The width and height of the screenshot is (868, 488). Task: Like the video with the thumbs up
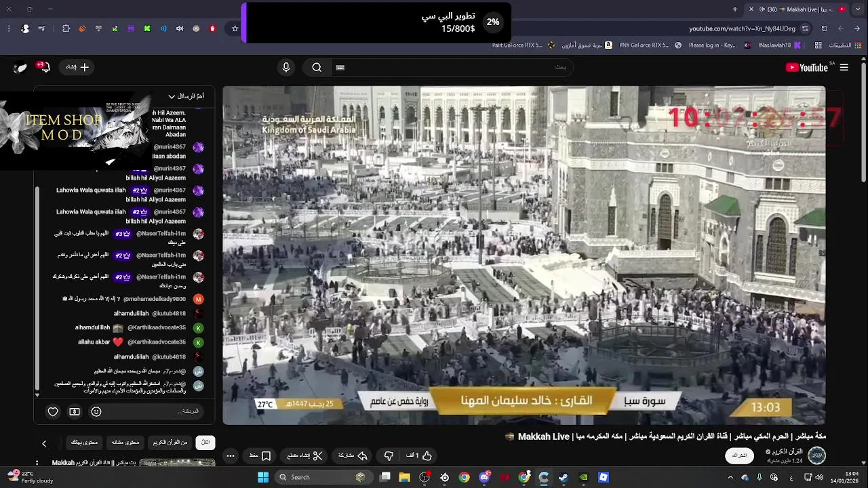click(420, 455)
